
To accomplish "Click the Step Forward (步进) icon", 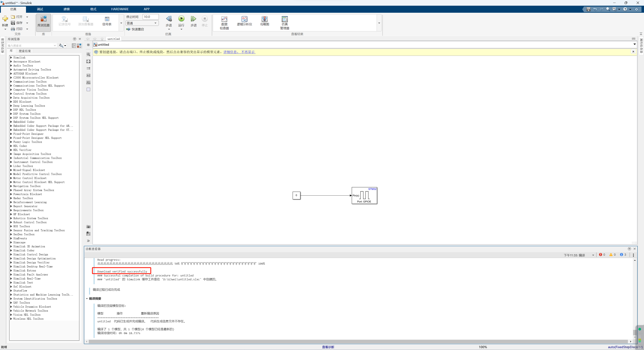I will tap(194, 19).
